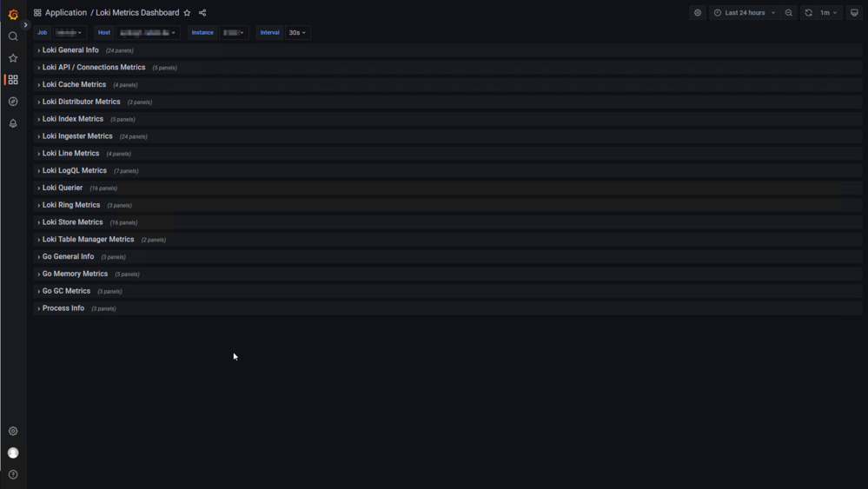Open the Instance variable dropdown
Screen dimensions: 868x489
(x=234, y=33)
